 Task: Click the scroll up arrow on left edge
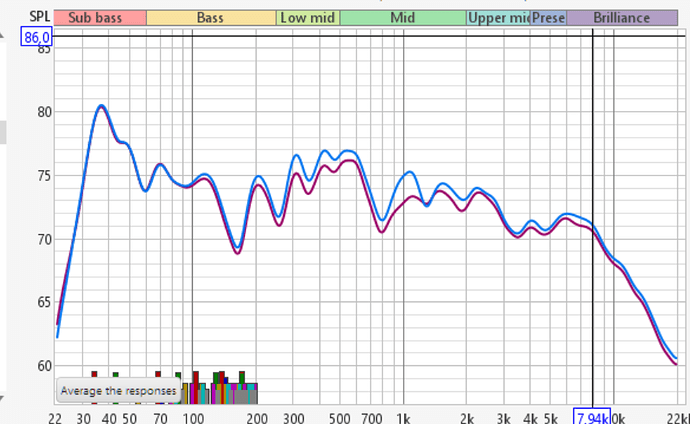(2, 35)
